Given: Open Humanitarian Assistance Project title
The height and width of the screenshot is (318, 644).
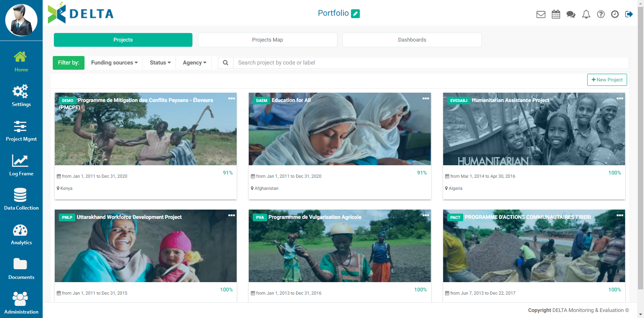Looking at the screenshot, I should coord(510,100).
